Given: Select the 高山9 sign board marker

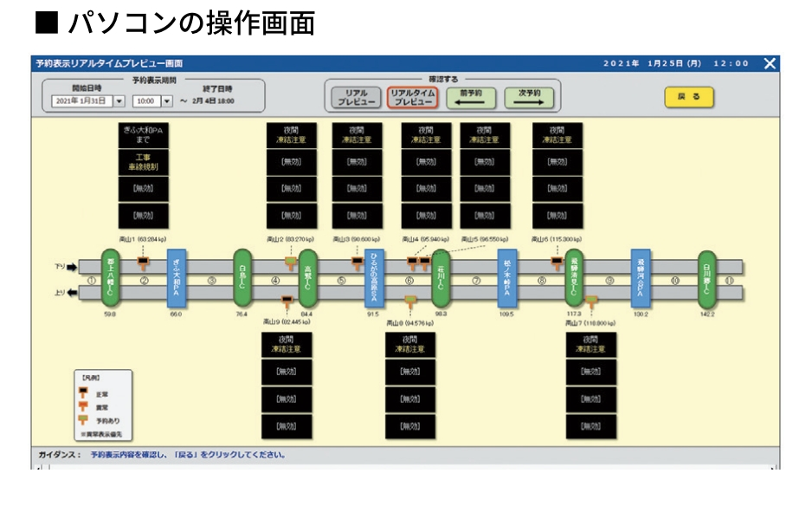Looking at the screenshot, I should coord(287,302).
